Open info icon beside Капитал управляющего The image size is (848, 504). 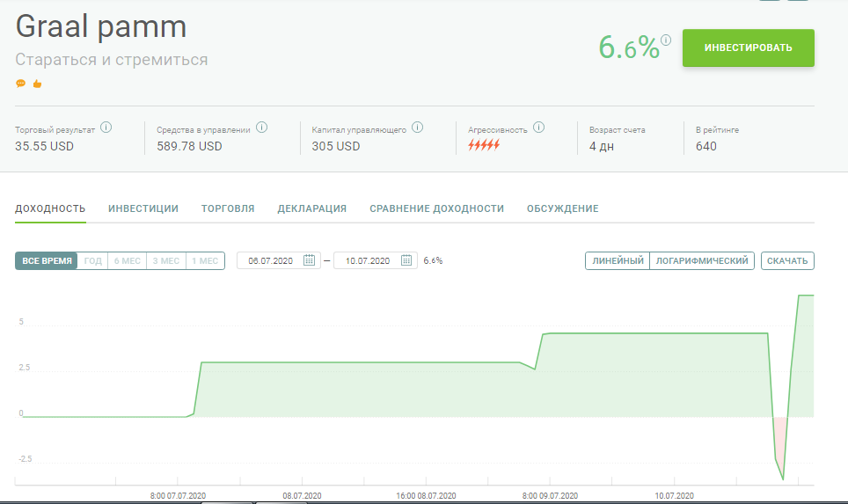click(x=418, y=128)
